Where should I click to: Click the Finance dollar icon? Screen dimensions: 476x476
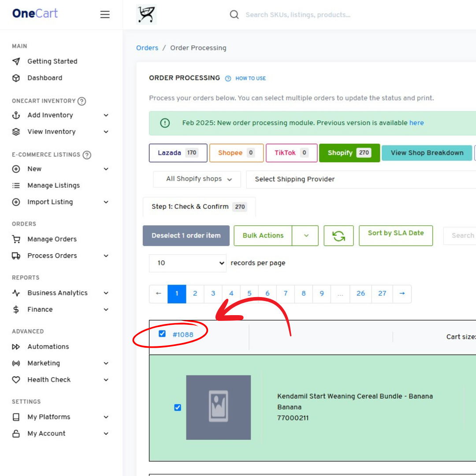(x=16, y=309)
